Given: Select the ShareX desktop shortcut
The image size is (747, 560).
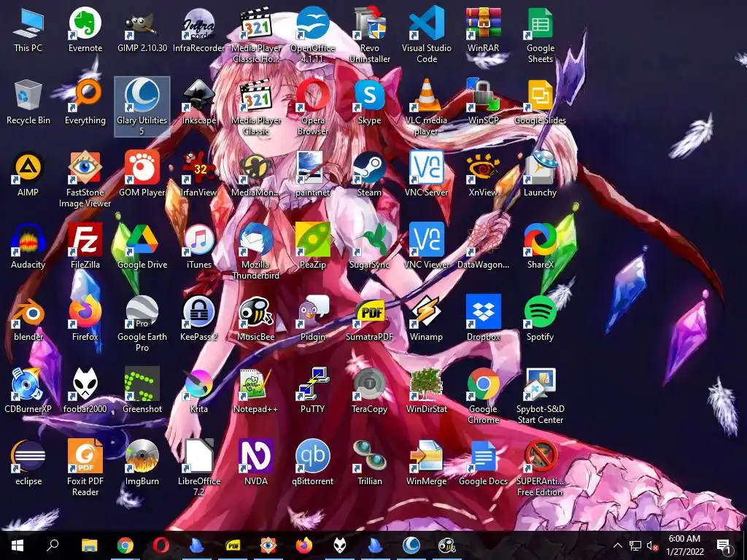Looking at the screenshot, I should (540, 246).
